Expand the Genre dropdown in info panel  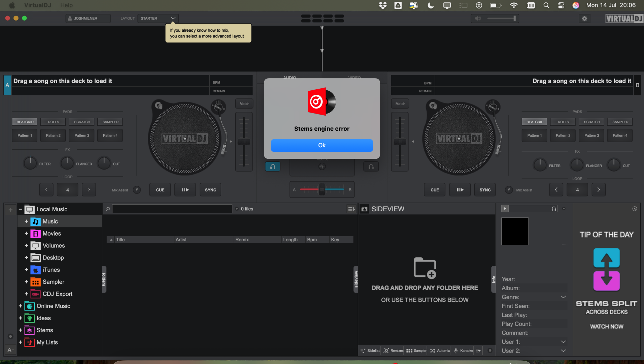(563, 297)
